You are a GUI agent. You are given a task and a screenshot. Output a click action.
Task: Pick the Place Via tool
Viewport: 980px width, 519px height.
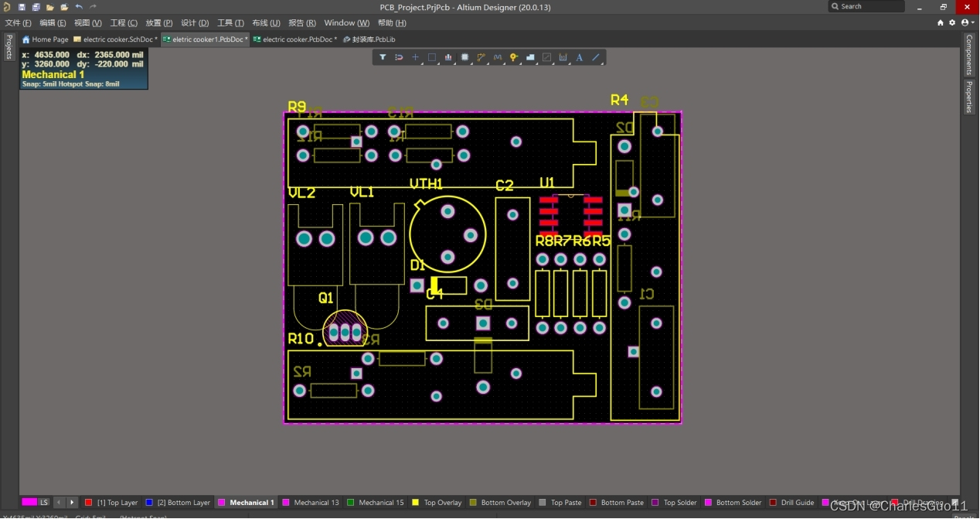pos(514,57)
